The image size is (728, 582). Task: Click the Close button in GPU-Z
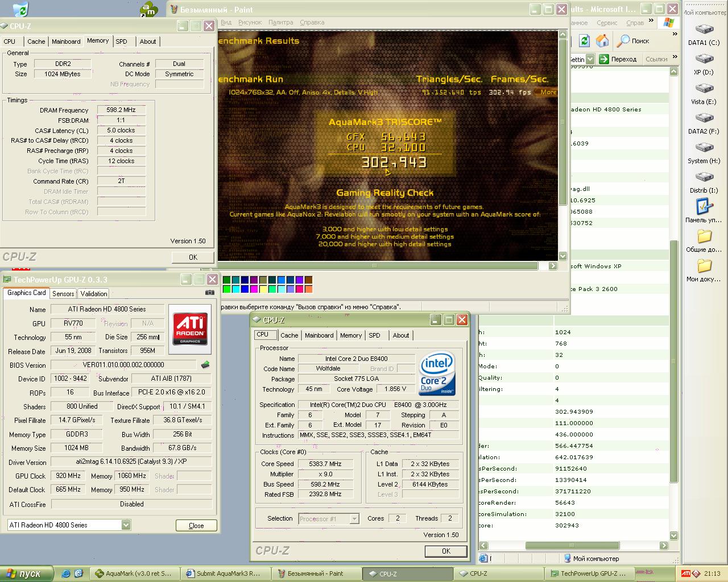pyautogui.click(x=196, y=525)
